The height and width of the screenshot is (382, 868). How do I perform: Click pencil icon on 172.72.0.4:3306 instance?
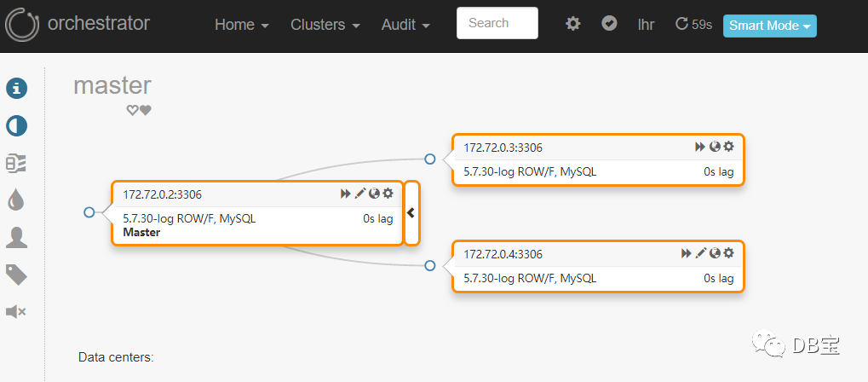pyautogui.click(x=701, y=253)
